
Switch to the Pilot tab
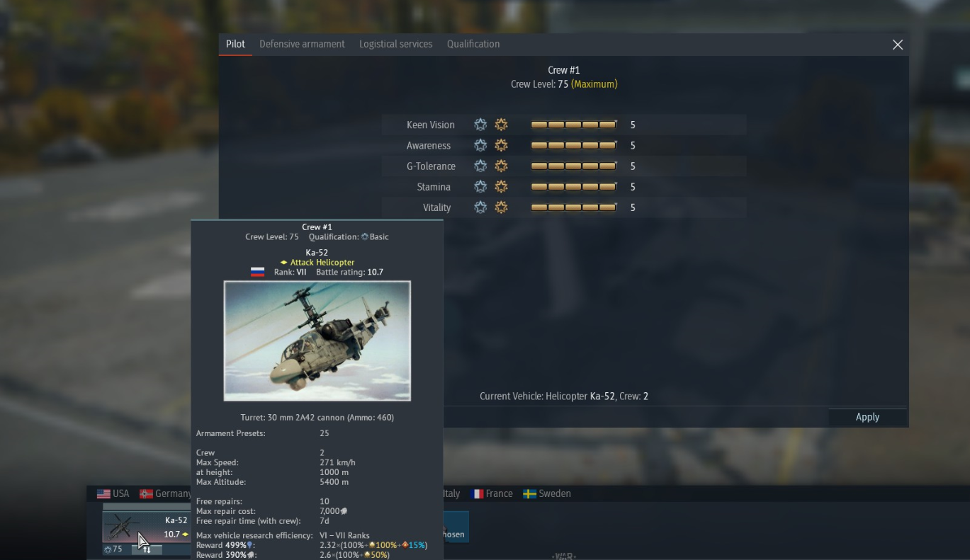click(x=235, y=44)
